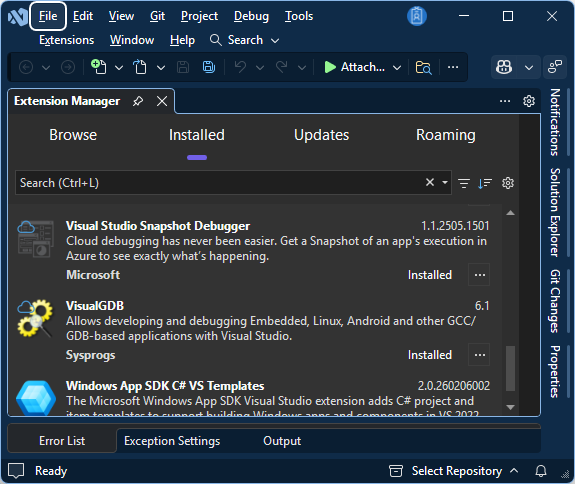Close the Extension Manager tab
575x484 pixels.
[x=162, y=101]
